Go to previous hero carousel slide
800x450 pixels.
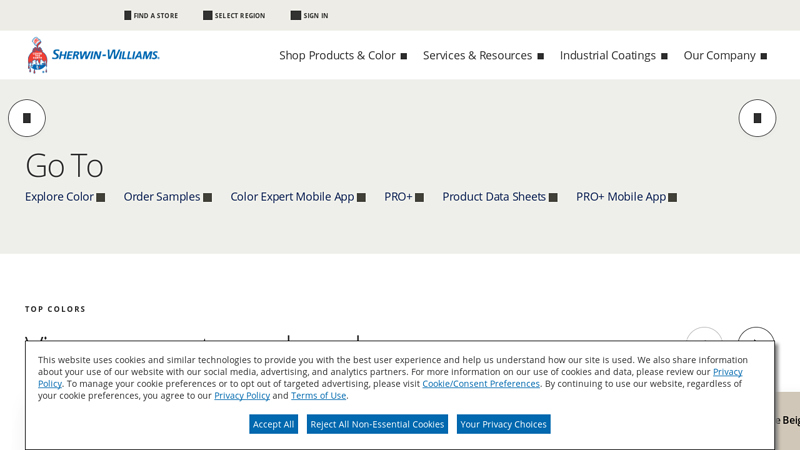(x=27, y=118)
